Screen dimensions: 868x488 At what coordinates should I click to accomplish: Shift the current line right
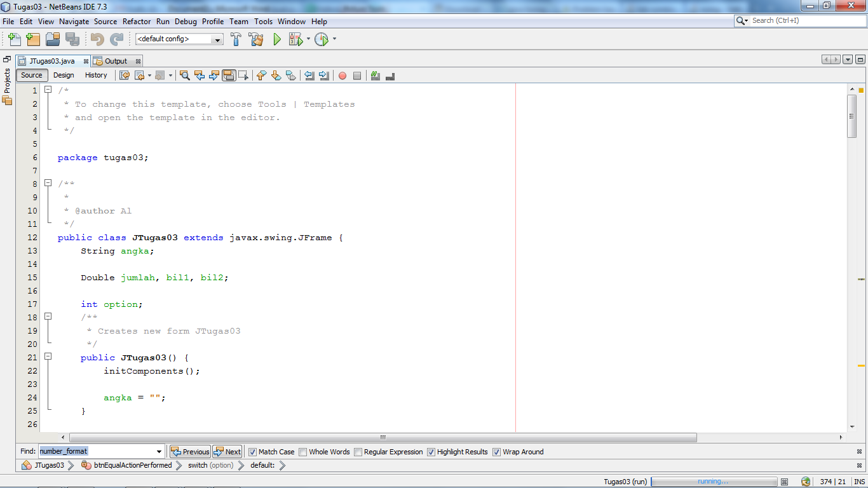tap(324, 76)
